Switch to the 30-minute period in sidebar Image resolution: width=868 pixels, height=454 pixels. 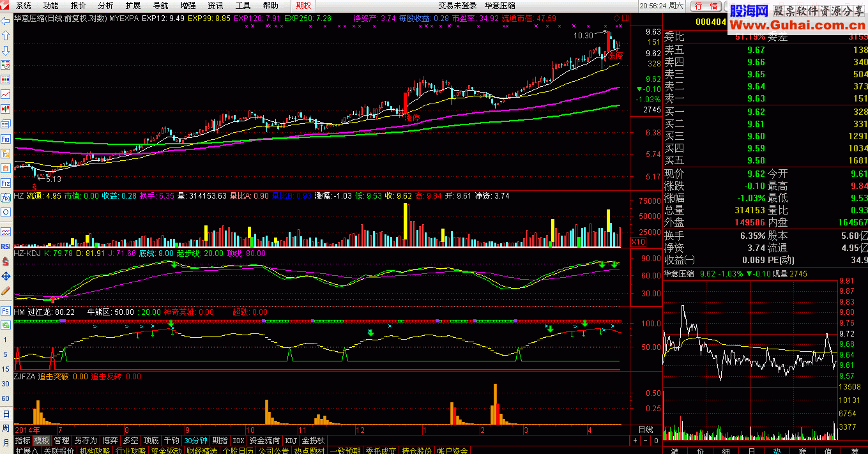(6, 384)
